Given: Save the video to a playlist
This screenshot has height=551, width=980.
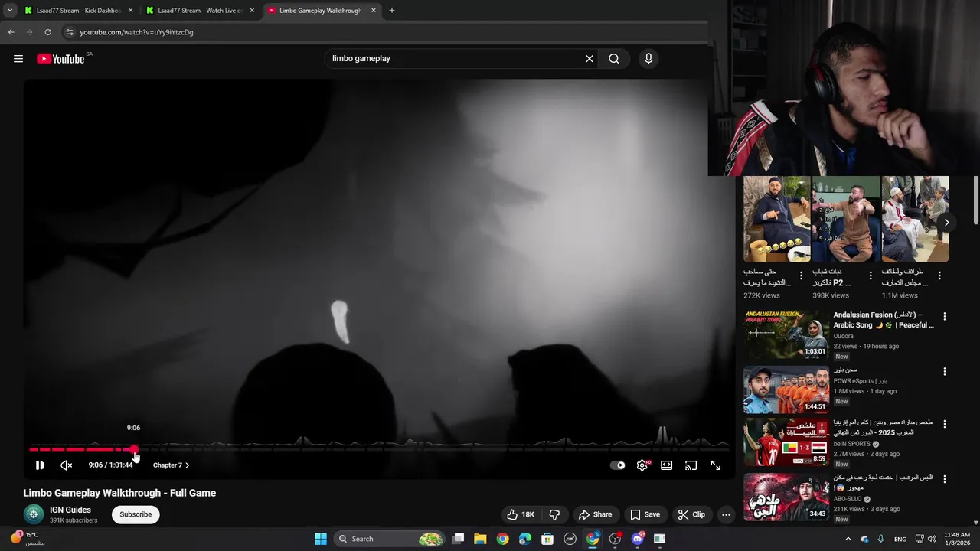Looking at the screenshot, I should (645, 515).
